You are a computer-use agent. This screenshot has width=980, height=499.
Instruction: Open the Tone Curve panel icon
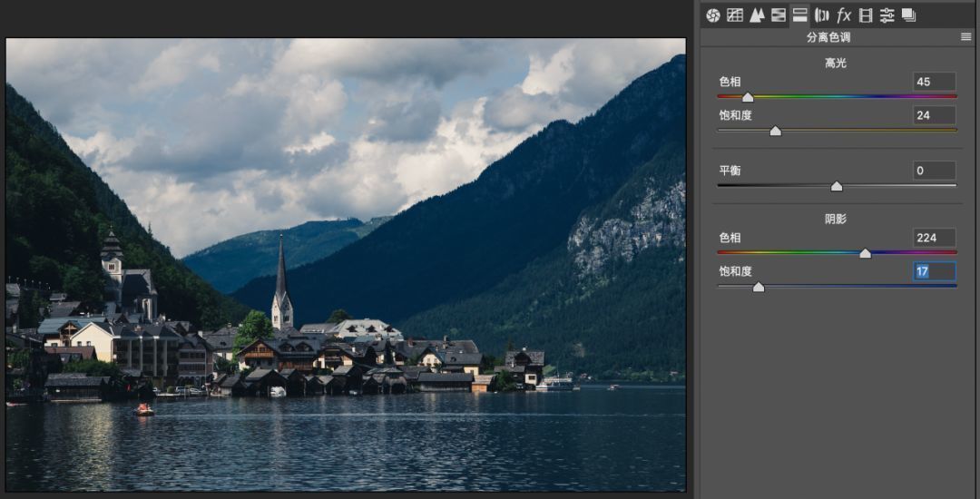tap(735, 15)
